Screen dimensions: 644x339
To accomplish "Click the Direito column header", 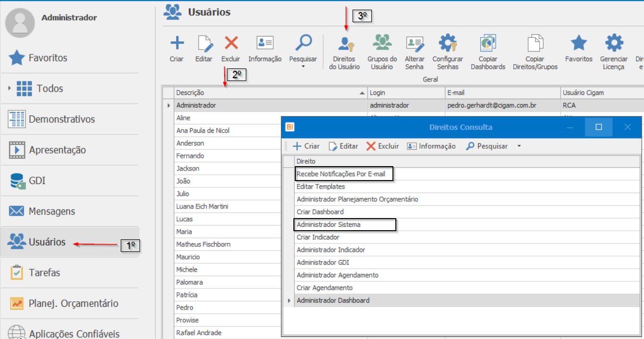I will coord(467,161).
